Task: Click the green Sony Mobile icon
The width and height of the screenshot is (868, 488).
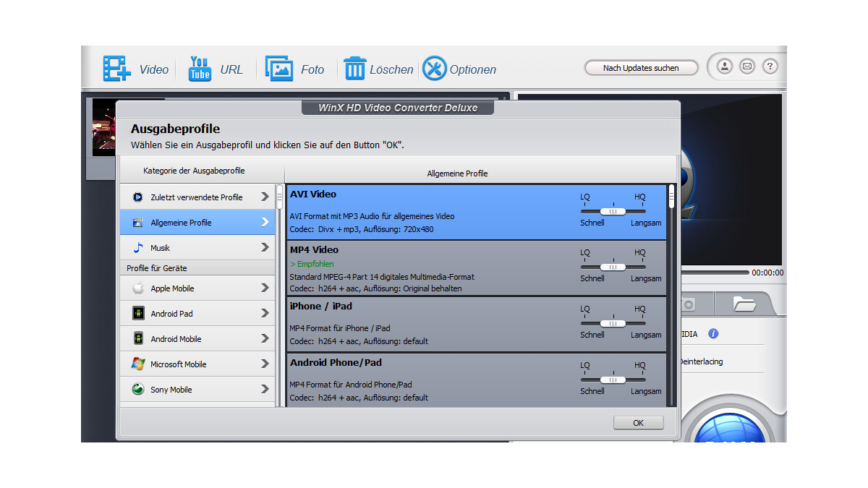Action: (x=137, y=390)
